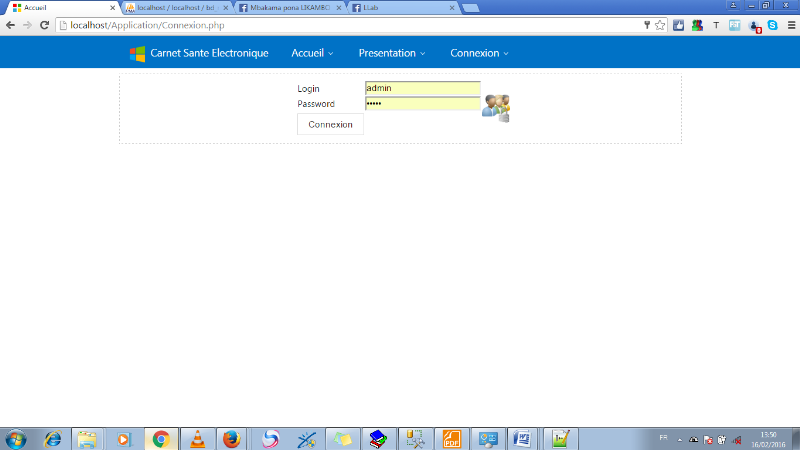Switch to the Accueil tab
This screenshot has height=450, width=800.
point(61,8)
